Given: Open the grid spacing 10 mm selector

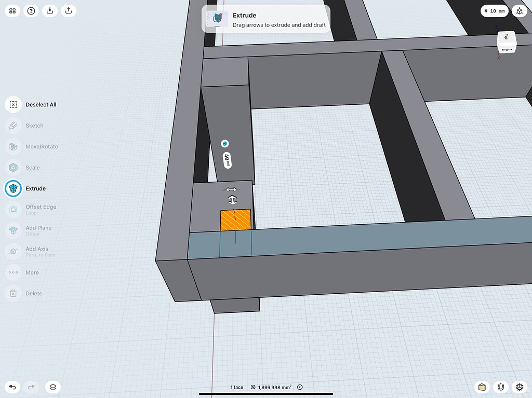Looking at the screenshot, I should [x=495, y=10].
